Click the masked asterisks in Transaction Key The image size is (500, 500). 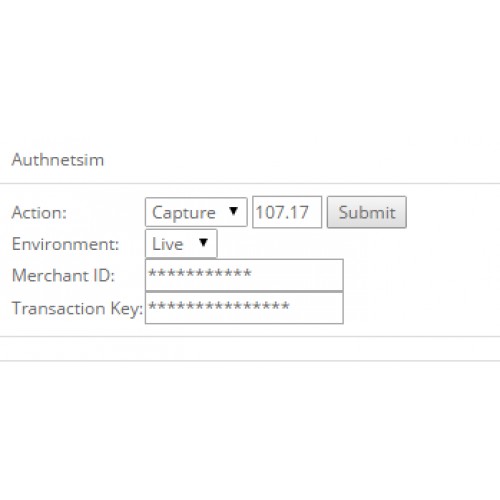point(219,306)
